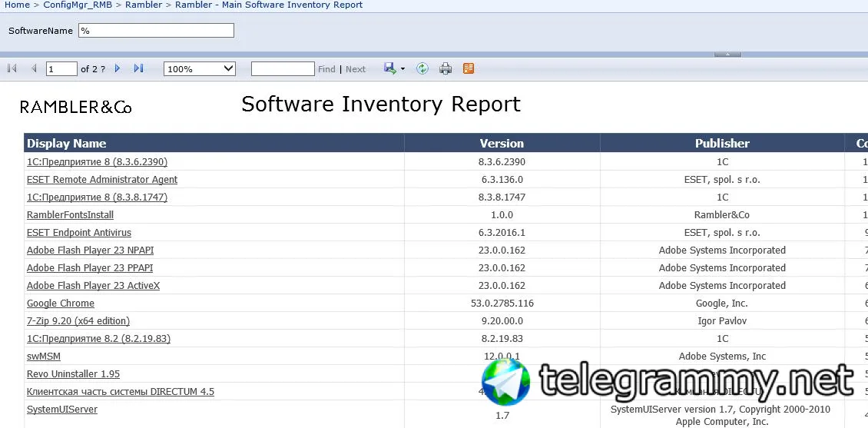Open ESET Remote Administrator Agent link
868x428 pixels.
click(x=102, y=179)
